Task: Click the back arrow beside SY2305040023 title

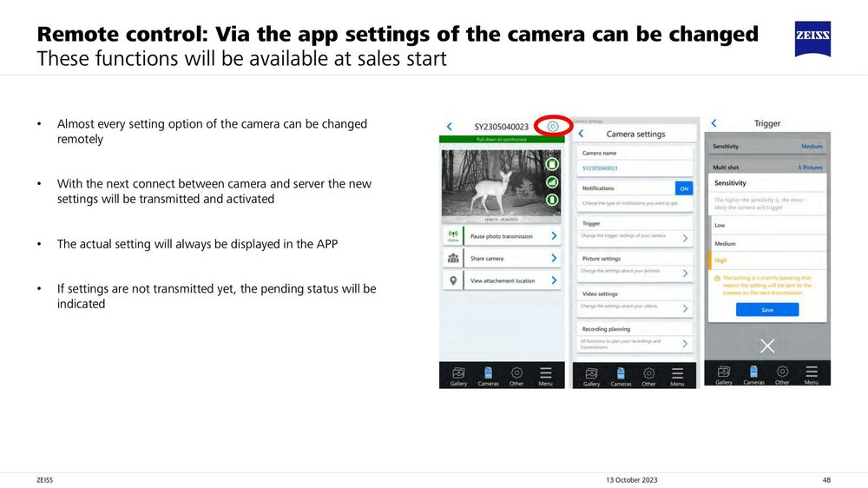Action: coord(449,127)
